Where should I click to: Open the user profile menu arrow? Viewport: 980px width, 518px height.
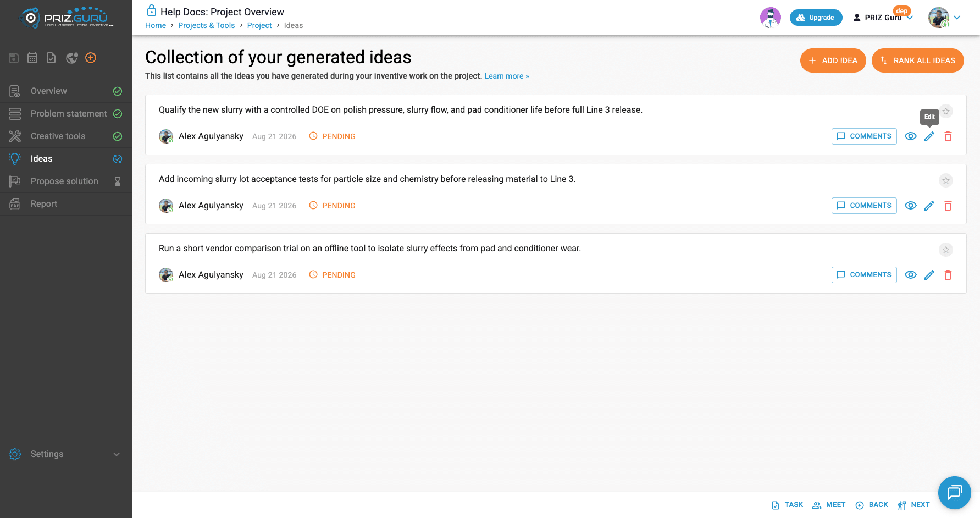(x=957, y=18)
